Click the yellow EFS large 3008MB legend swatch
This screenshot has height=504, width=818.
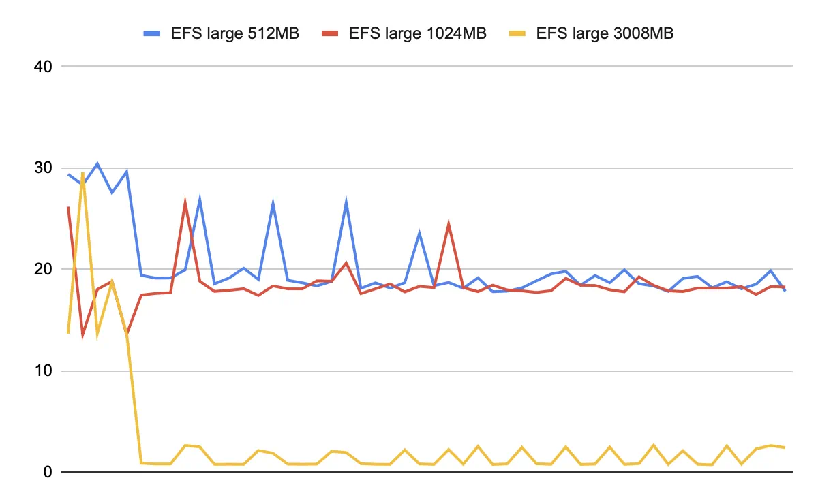[x=517, y=33]
